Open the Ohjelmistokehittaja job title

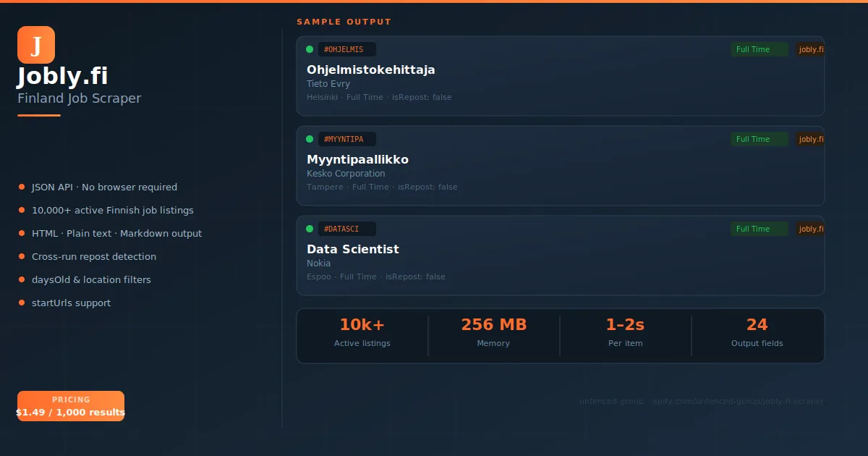coord(371,69)
